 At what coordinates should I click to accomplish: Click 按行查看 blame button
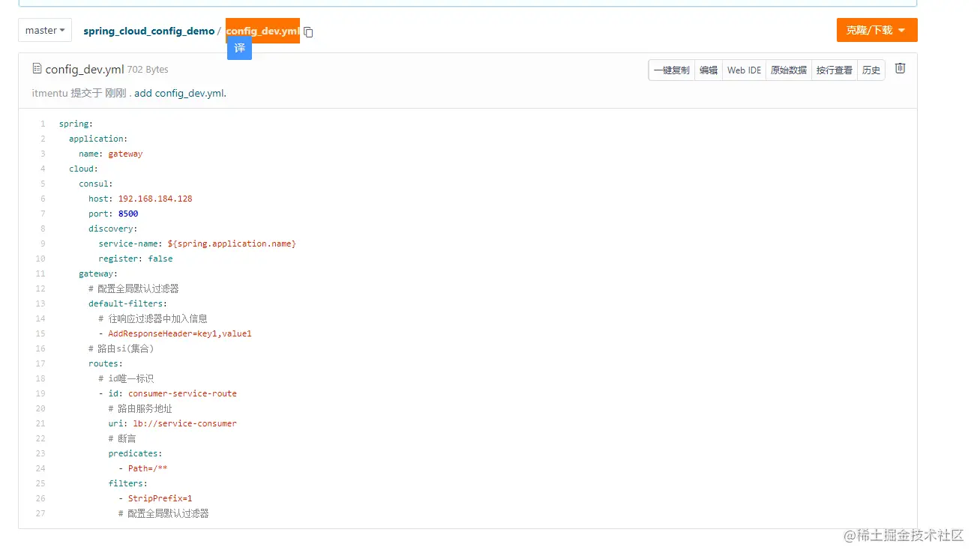[835, 70]
